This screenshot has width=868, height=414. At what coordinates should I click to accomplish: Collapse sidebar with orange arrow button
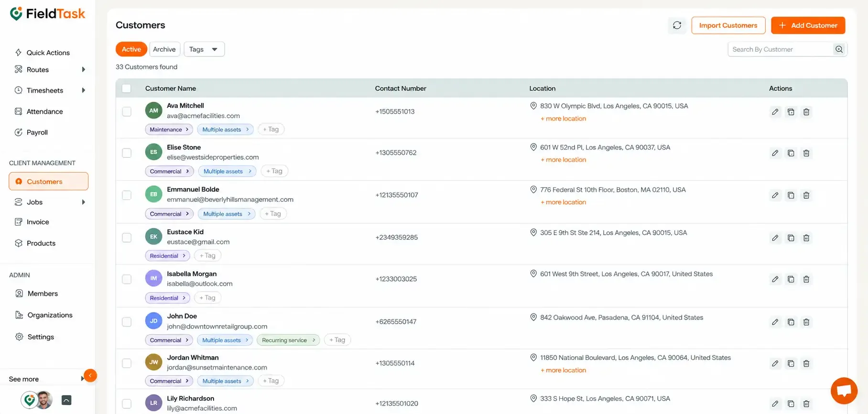90,376
